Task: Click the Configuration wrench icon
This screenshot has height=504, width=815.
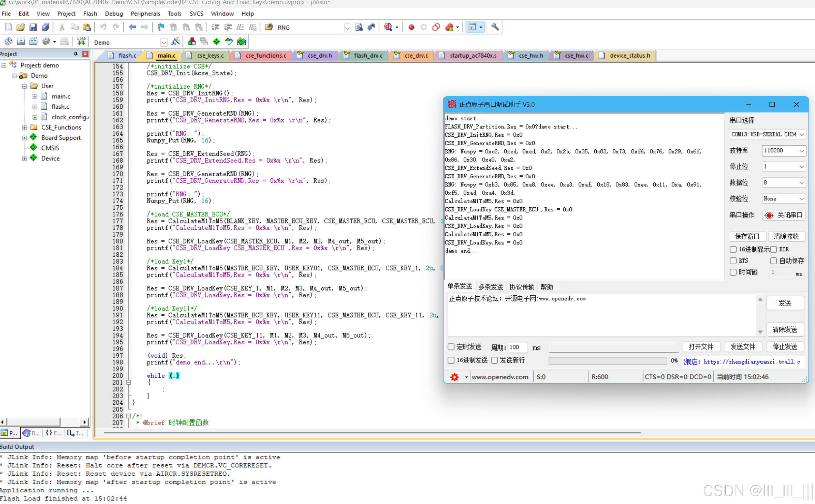Action: [x=495, y=27]
